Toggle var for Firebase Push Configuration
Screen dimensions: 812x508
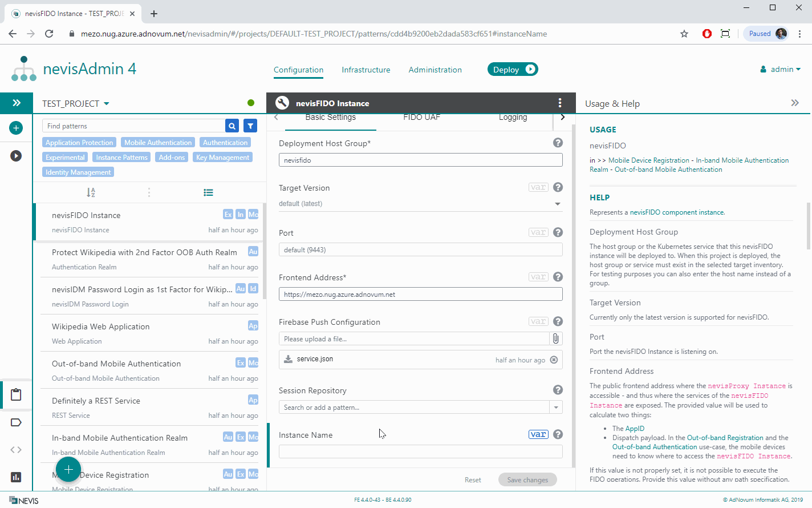tap(538, 321)
